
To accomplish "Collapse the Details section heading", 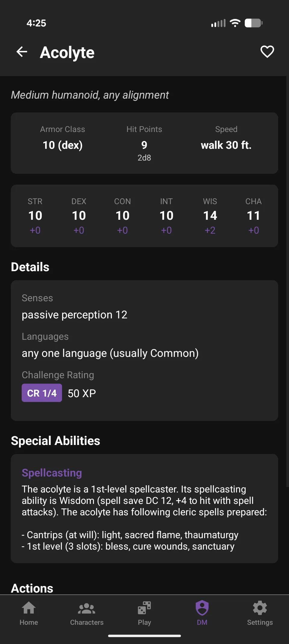I will point(30,266).
